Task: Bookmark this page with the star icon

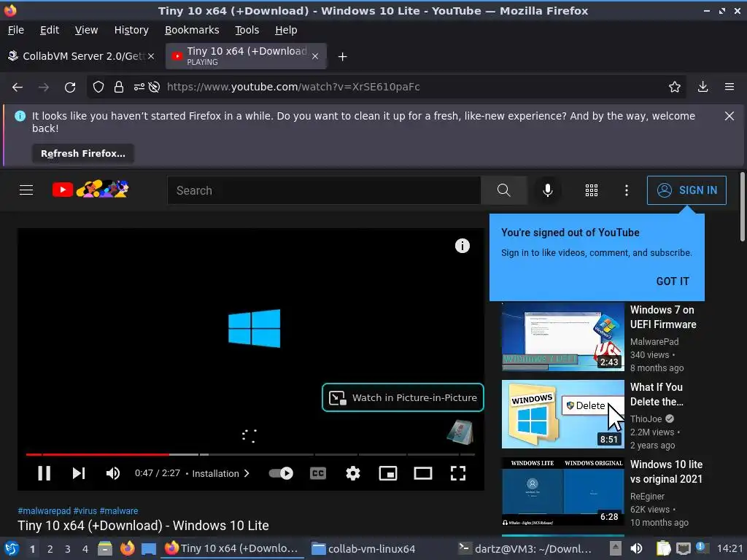Action: click(675, 87)
